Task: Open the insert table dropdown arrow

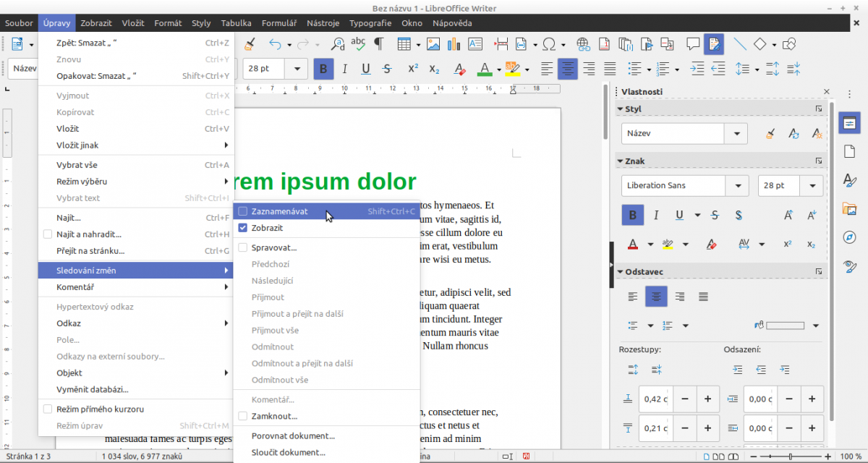Action: pos(418,44)
